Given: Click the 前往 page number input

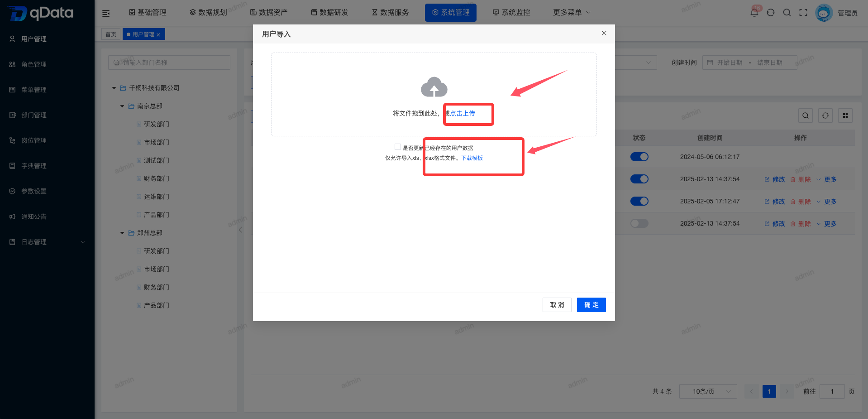Looking at the screenshot, I should (832, 391).
